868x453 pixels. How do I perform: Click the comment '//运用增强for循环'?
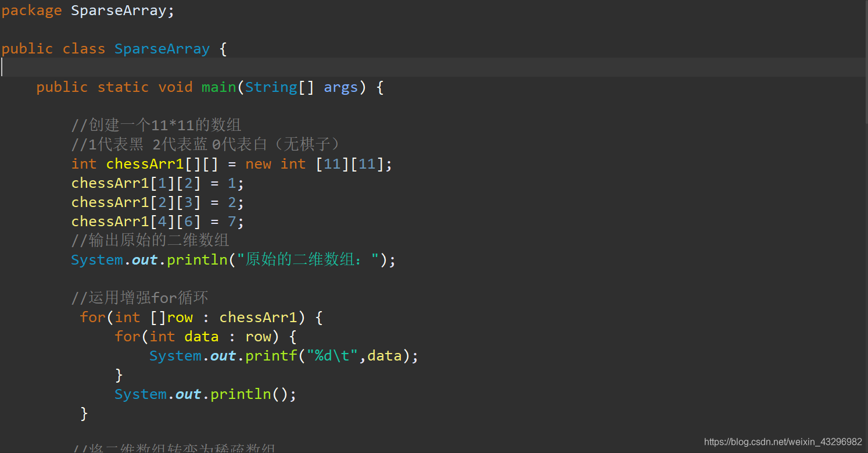(x=139, y=298)
